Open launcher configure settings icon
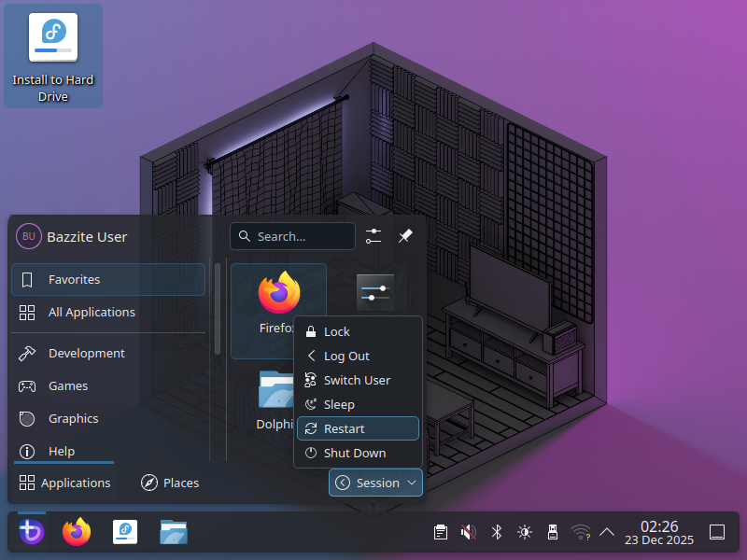The image size is (747, 560). pyautogui.click(x=373, y=236)
